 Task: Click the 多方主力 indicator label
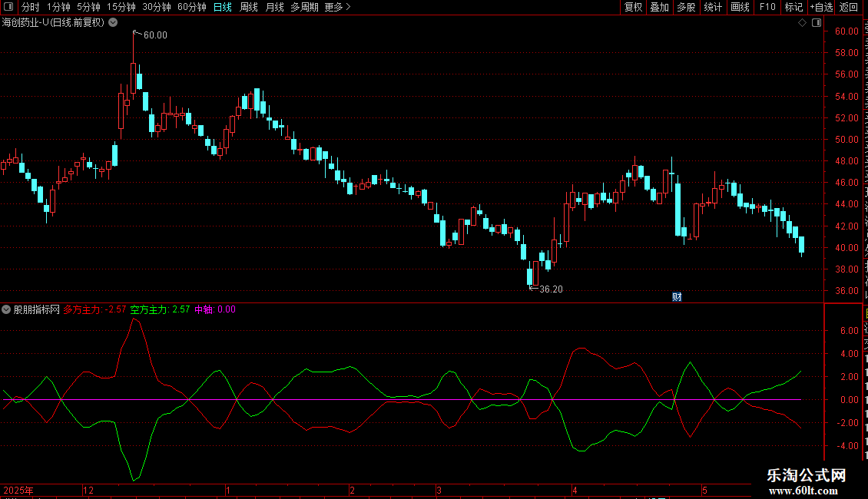94,310
